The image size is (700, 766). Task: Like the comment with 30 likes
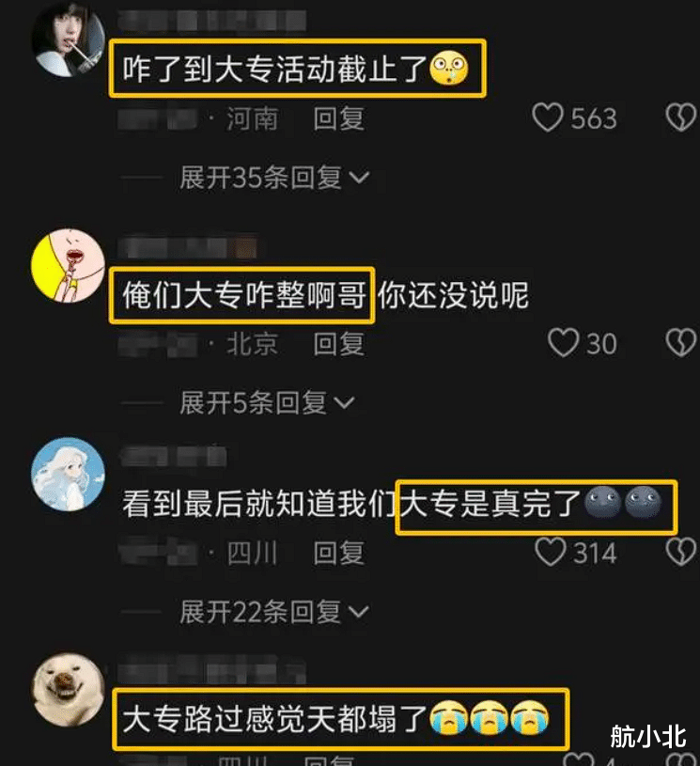[563, 342]
